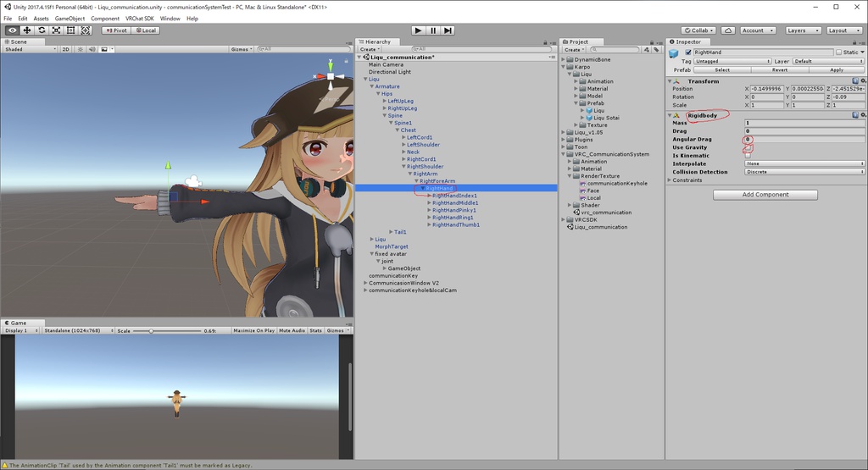Select the Move tool
This screenshot has width=868, height=470.
[x=26, y=30]
